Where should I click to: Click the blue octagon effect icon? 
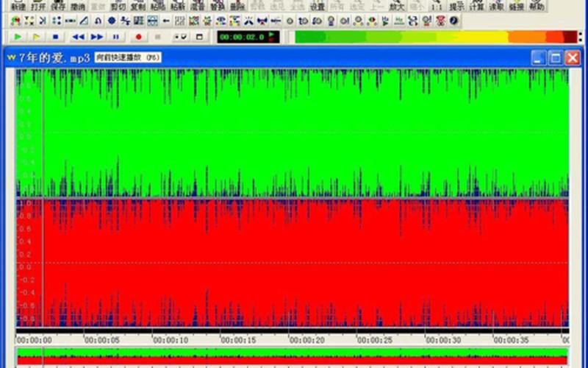[112, 21]
